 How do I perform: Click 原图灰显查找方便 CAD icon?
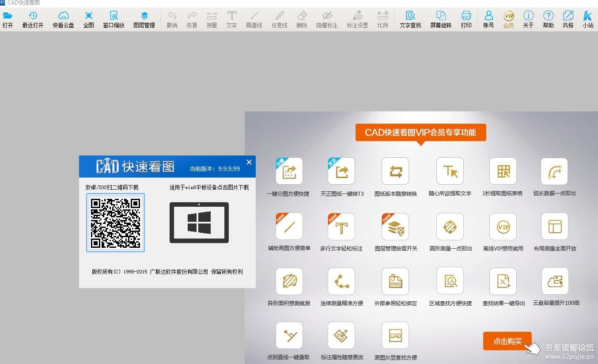point(395,335)
